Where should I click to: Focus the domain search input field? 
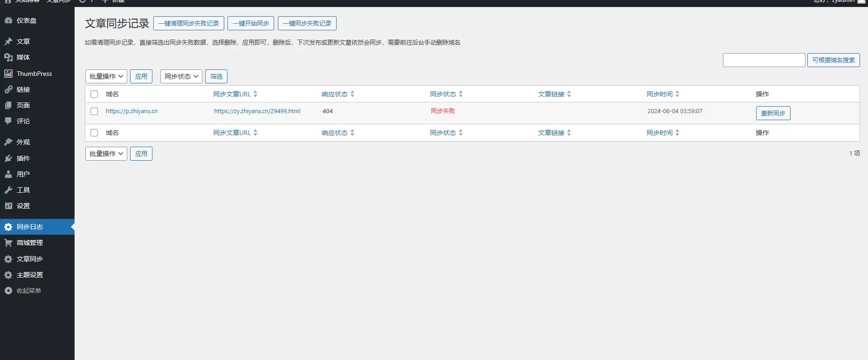(x=764, y=60)
